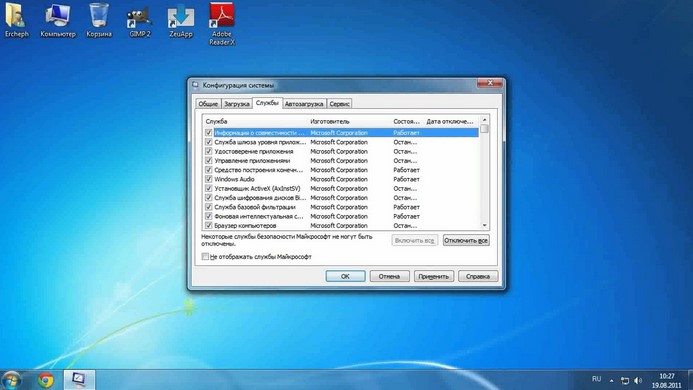Viewport: 693px width, 390px height.
Task: Open the Ercheph user folder icon
Action: (16, 20)
